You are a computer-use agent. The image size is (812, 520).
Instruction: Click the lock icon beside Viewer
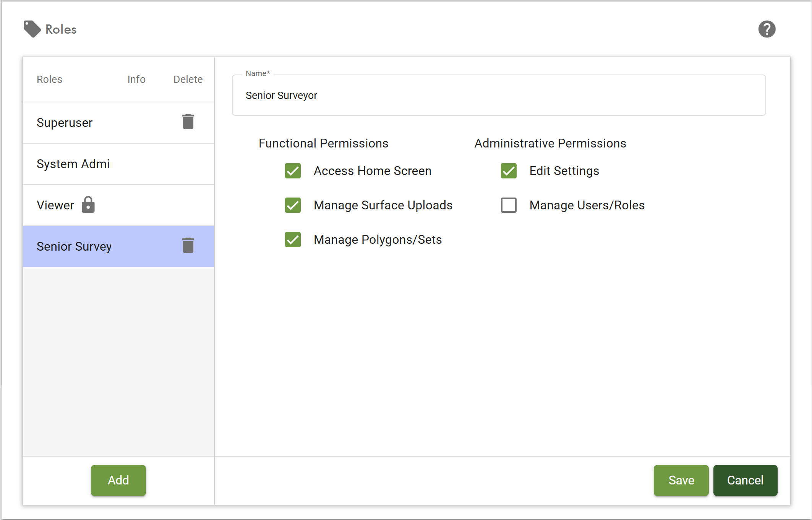[88, 205]
